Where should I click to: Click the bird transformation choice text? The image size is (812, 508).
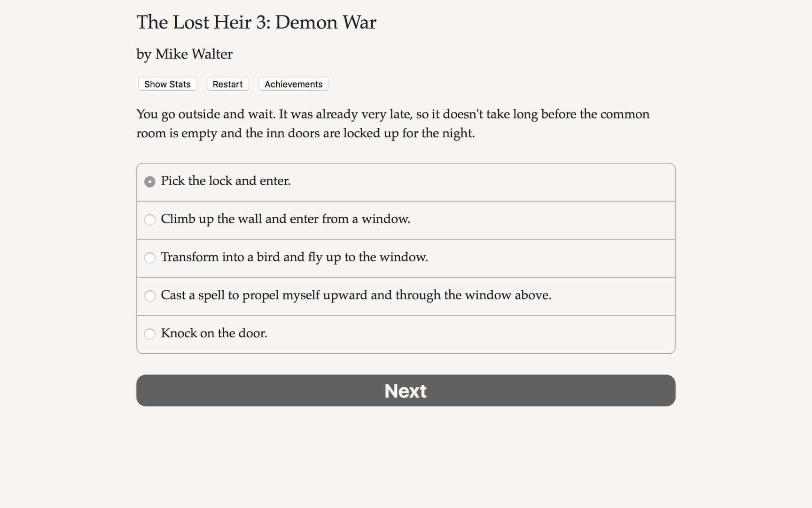point(294,257)
